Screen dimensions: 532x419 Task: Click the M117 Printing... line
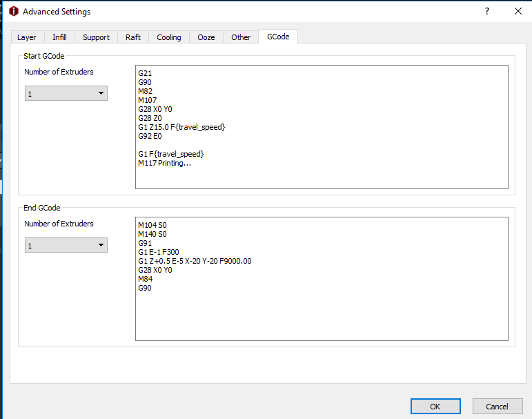click(164, 164)
